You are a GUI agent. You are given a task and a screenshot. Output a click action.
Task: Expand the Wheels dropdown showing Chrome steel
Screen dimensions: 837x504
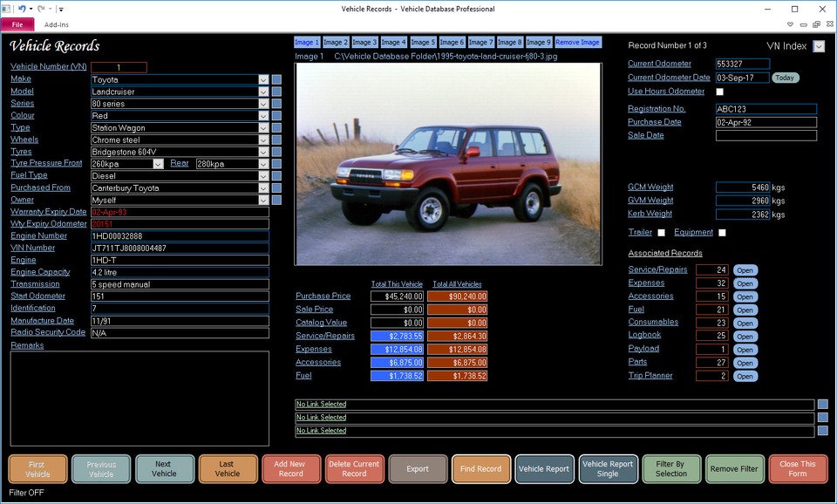tap(263, 140)
